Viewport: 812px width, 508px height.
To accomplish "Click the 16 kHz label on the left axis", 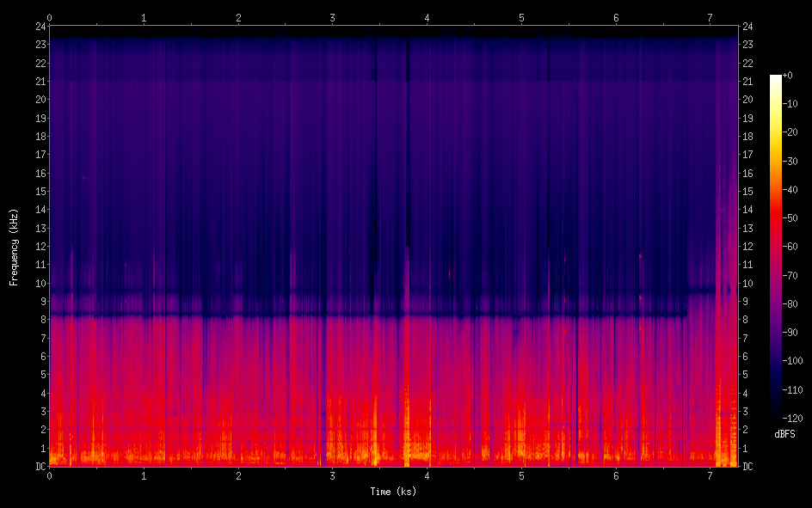I will click(x=39, y=173).
